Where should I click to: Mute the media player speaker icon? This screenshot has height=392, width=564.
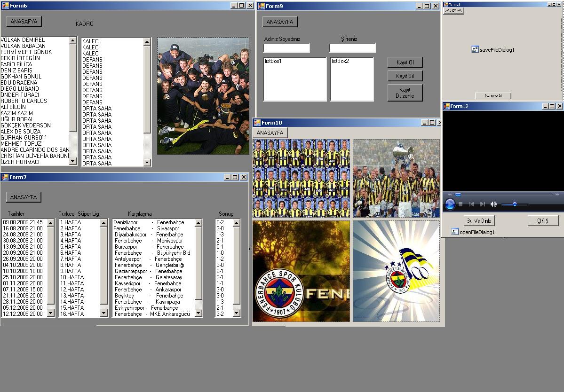point(493,204)
